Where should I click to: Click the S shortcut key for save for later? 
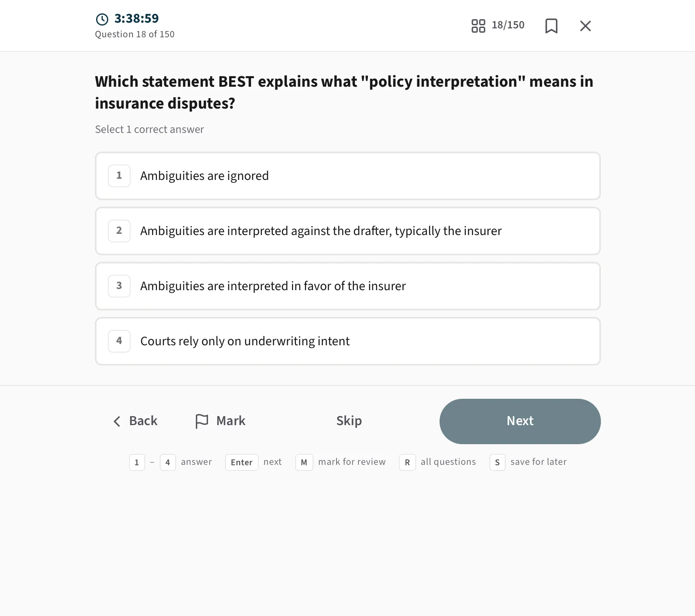click(x=498, y=462)
